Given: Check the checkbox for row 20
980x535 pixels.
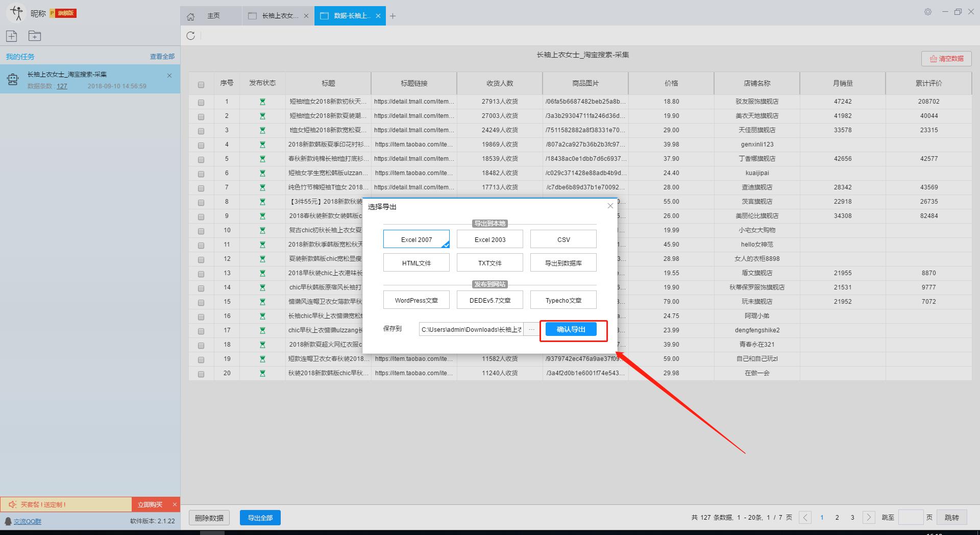Looking at the screenshot, I should [201, 374].
